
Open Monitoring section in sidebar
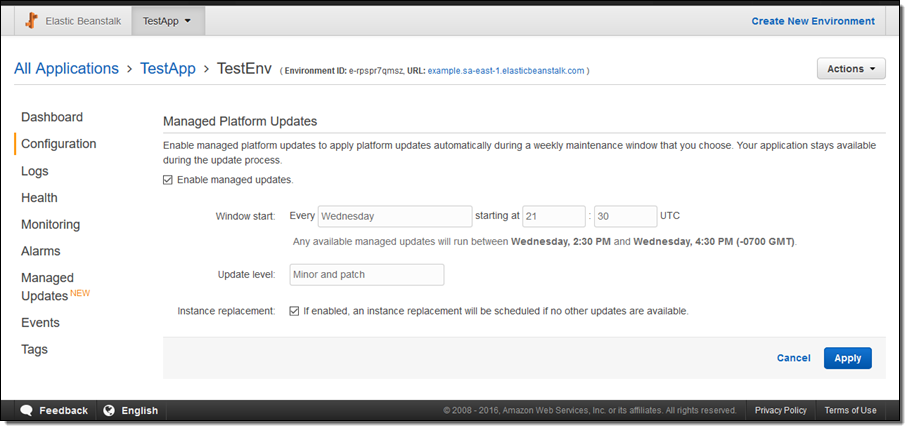pyautogui.click(x=50, y=225)
